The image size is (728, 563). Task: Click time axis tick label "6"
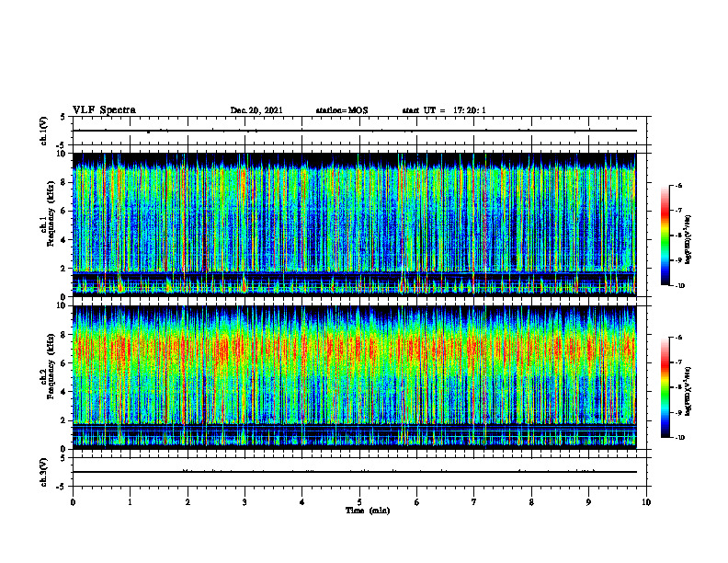417,502
